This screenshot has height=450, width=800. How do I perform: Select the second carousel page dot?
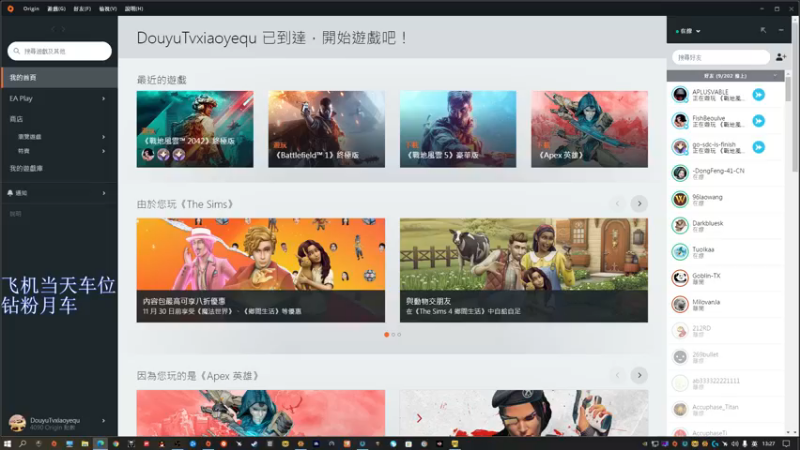(x=393, y=335)
